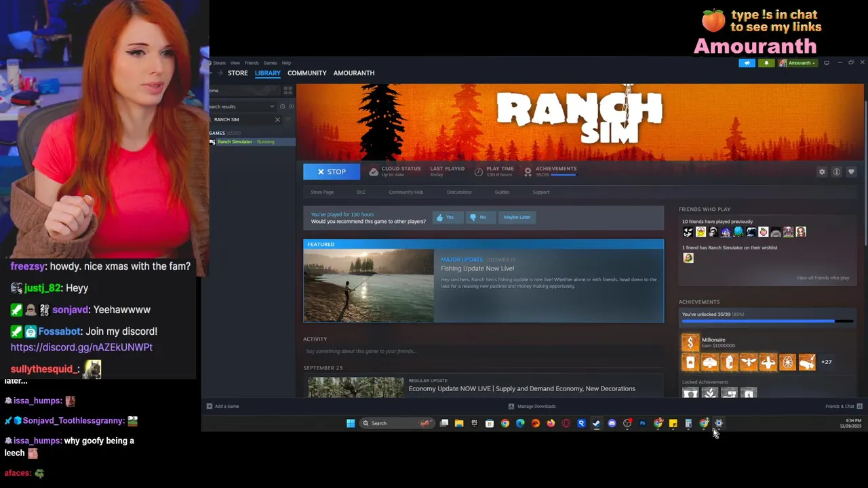This screenshot has height=488, width=868.
Task: Open Discord from taskbar
Action: pos(612,424)
